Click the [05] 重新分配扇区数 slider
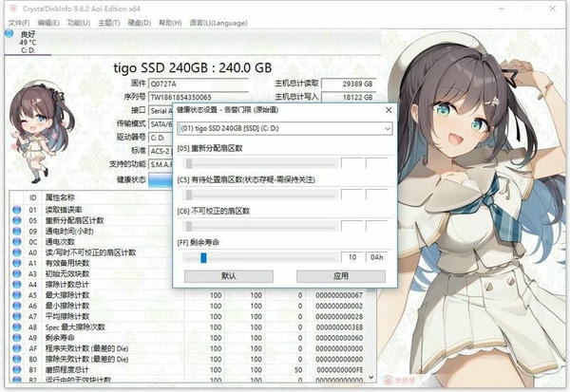The height and width of the screenshot is (392, 570). (259, 163)
